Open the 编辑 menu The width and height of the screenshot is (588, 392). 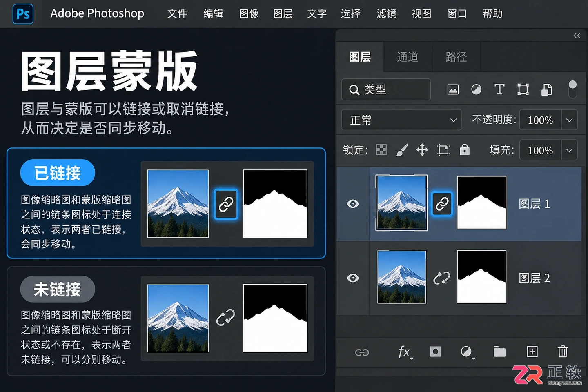pos(213,13)
